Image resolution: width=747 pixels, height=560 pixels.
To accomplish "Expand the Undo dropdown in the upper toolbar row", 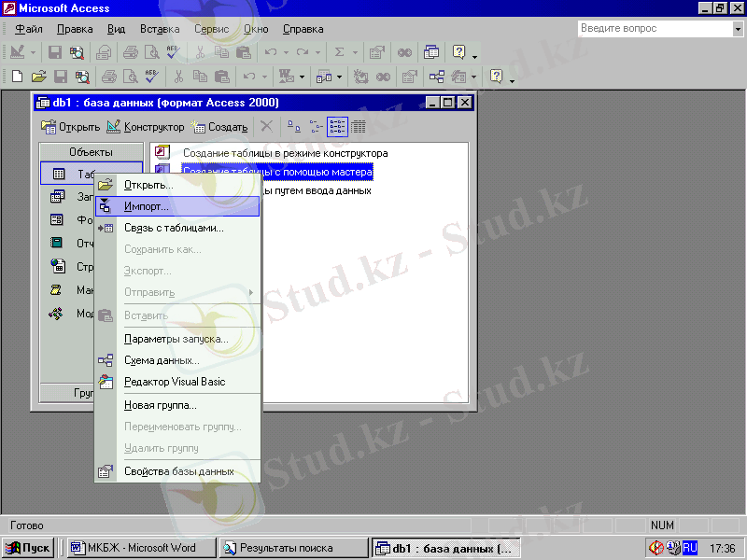I will [286, 53].
